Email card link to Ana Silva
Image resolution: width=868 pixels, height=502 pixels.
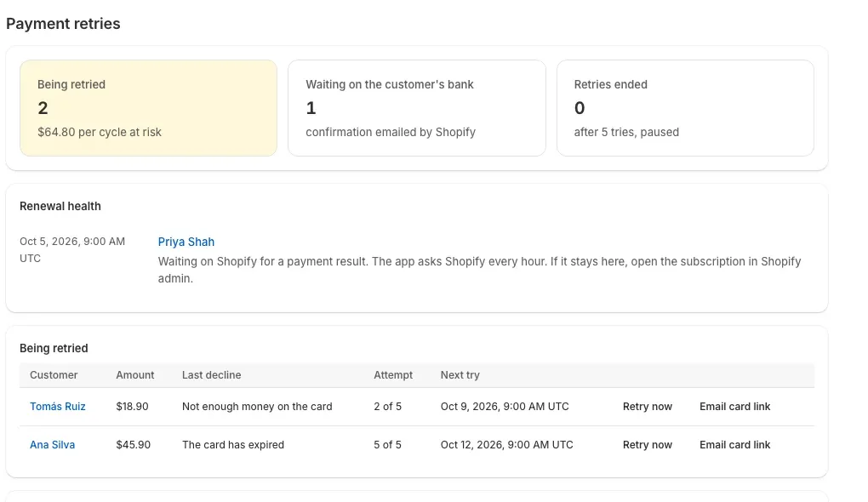[x=734, y=444]
